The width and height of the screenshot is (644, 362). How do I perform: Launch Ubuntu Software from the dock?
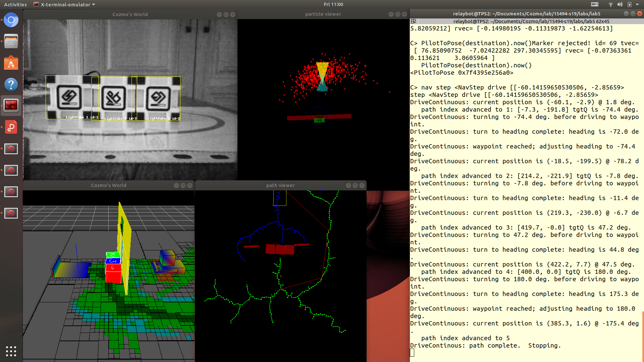pos(11,63)
